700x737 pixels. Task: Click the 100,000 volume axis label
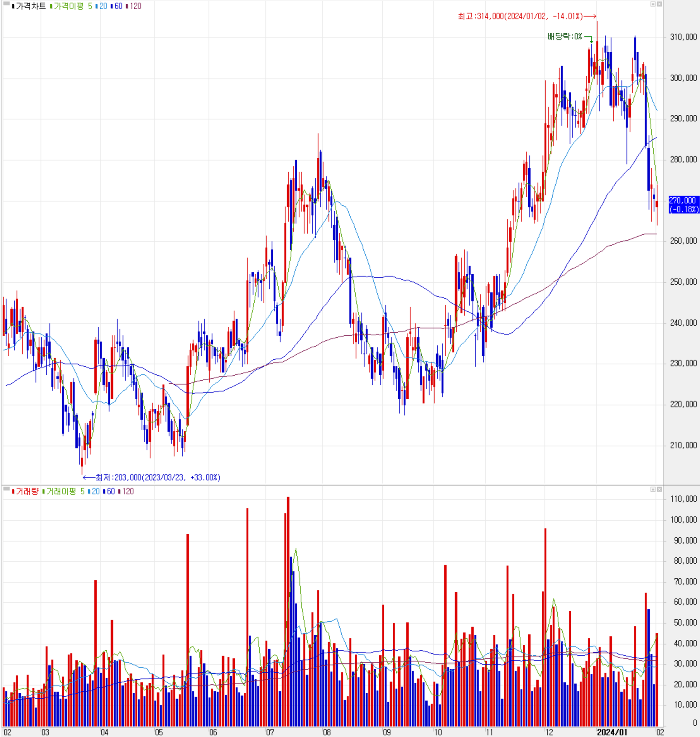click(684, 520)
